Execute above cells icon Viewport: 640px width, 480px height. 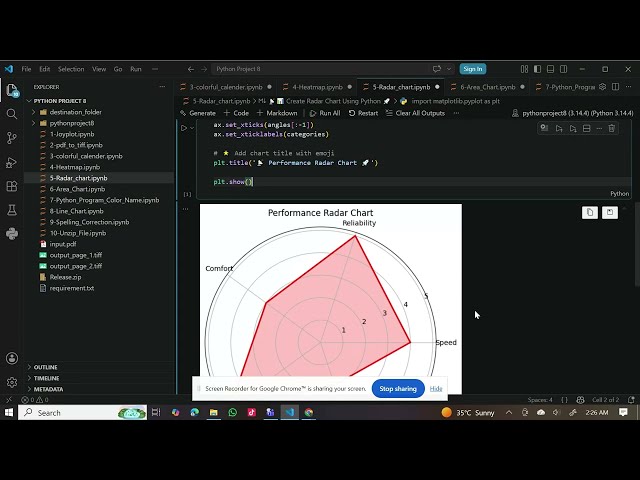pyautogui.click(x=559, y=129)
